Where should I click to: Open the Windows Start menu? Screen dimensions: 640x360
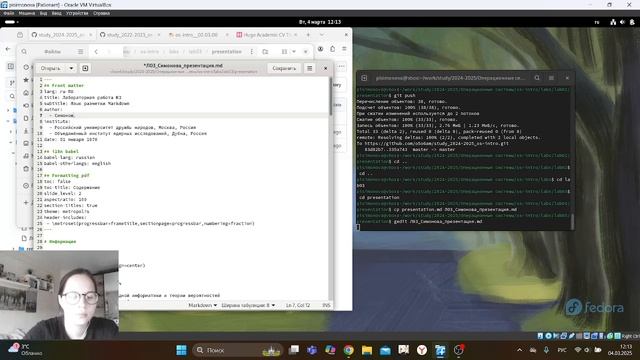[x=182, y=350]
